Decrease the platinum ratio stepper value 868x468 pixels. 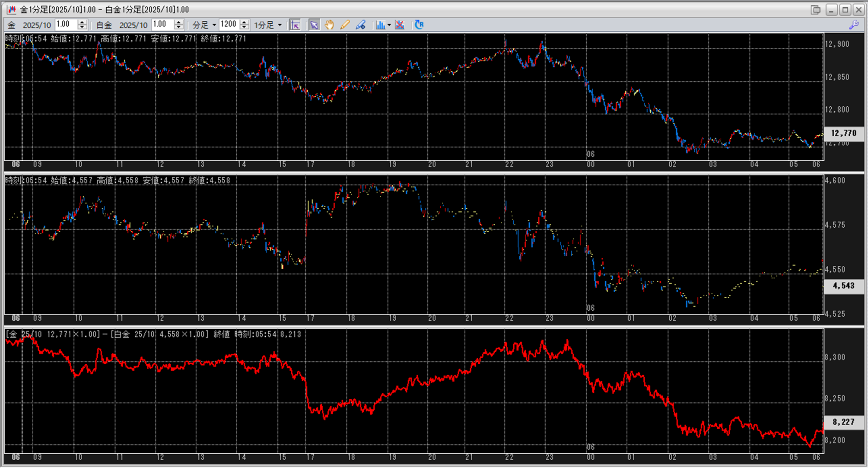coord(179,27)
